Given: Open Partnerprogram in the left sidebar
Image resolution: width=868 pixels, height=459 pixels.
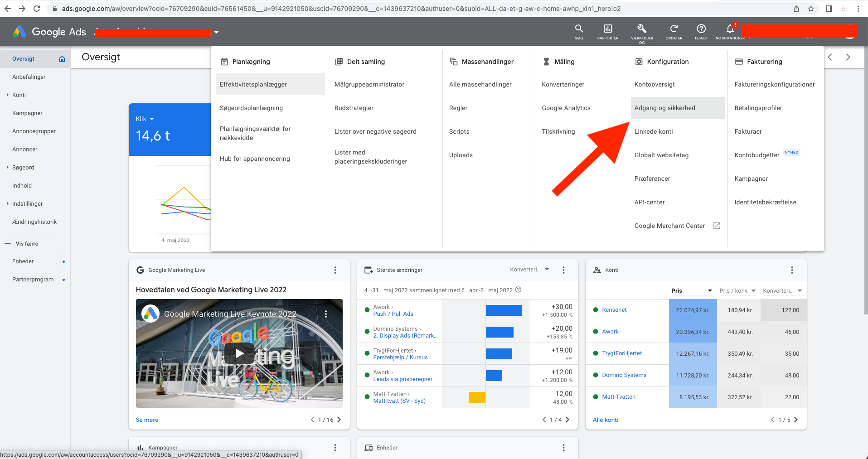Looking at the screenshot, I should [33, 280].
